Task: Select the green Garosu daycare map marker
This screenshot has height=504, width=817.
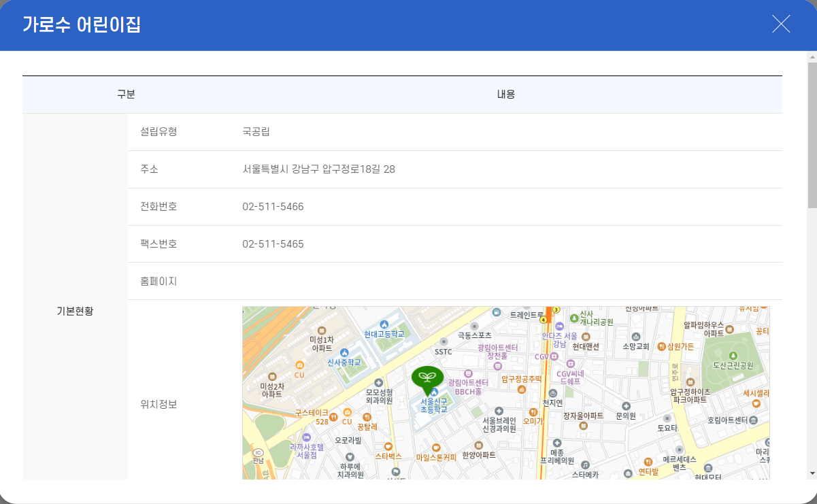Action: click(427, 378)
